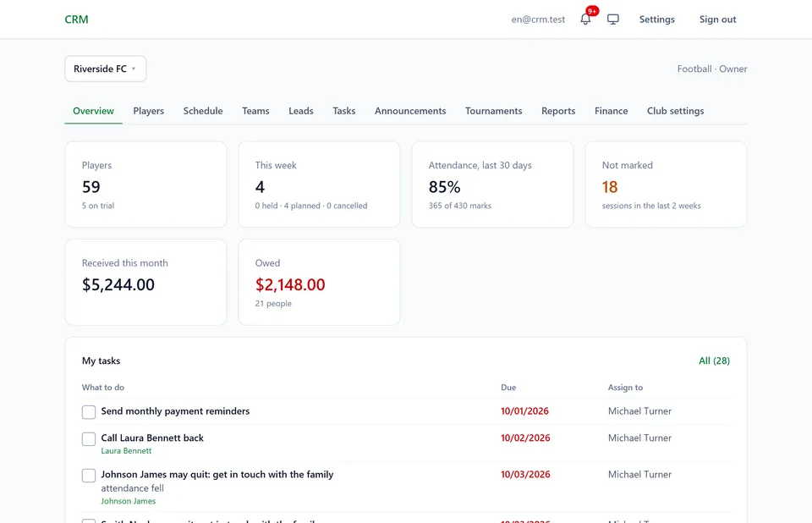
Task: Open the Johnson James player link
Action: [x=129, y=501]
